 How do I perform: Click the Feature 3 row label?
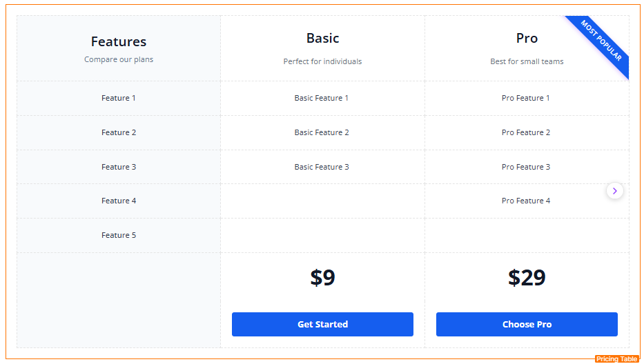pyautogui.click(x=119, y=167)
